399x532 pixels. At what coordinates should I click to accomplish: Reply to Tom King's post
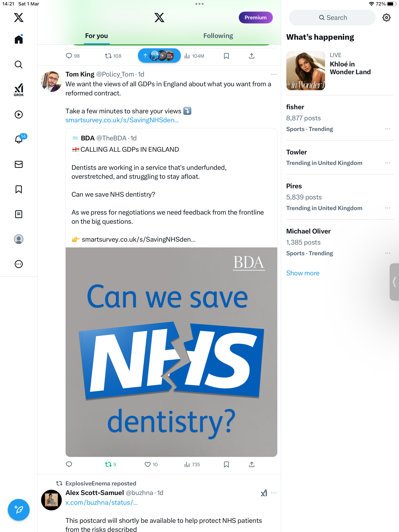[x=69, y=464]
